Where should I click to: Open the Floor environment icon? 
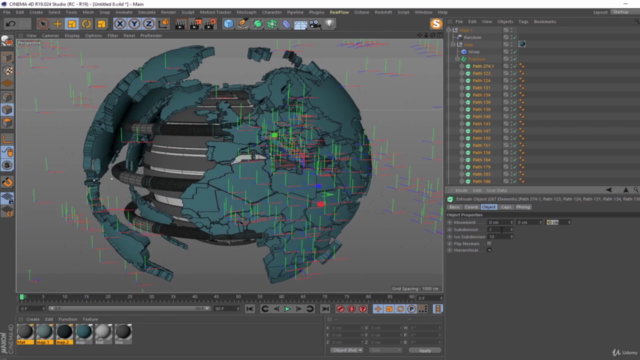click(300, 24)
